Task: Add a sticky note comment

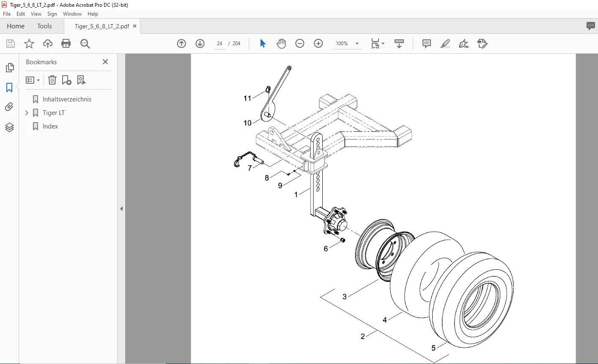Action: pos(427,44)
